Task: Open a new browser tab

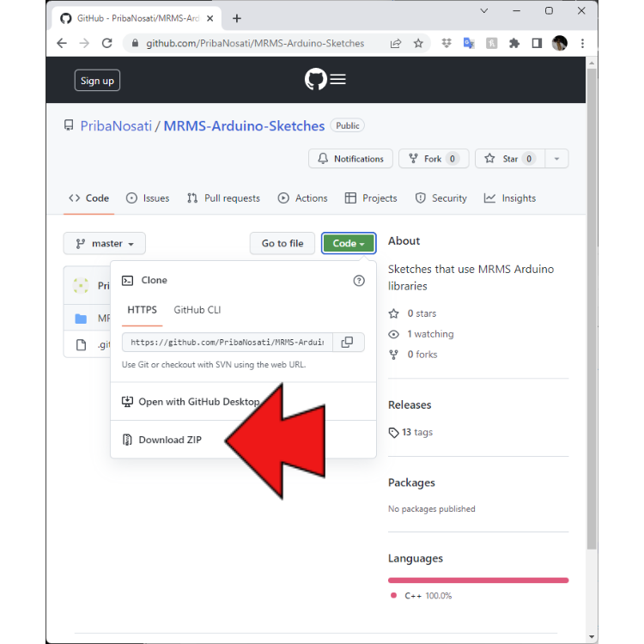Action: coord(237,18)
